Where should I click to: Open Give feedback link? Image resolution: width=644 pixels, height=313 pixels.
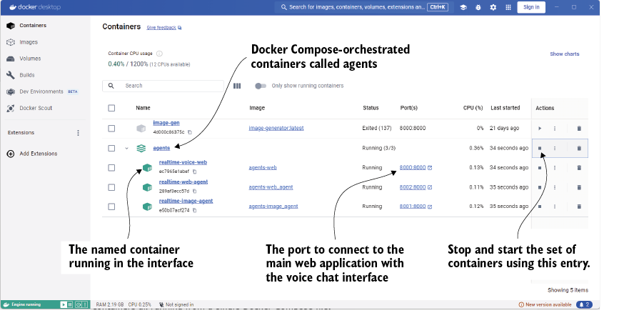pyautogui.click(x=164, y=28)
